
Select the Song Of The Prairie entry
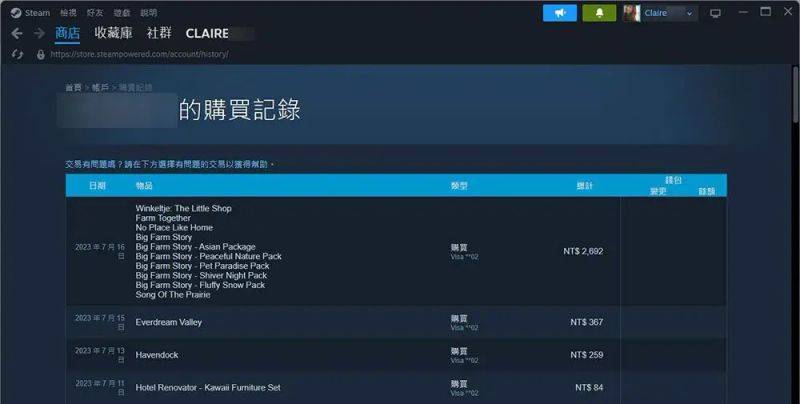pyautogui.click(x=172, y=295)
